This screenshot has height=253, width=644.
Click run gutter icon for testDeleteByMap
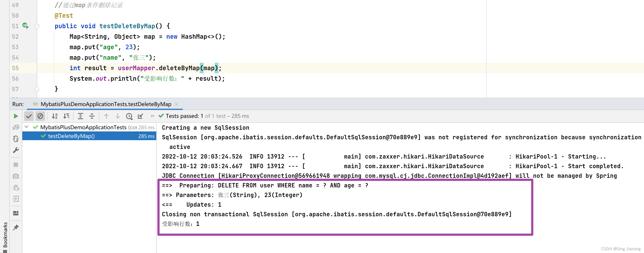point(25,26)
